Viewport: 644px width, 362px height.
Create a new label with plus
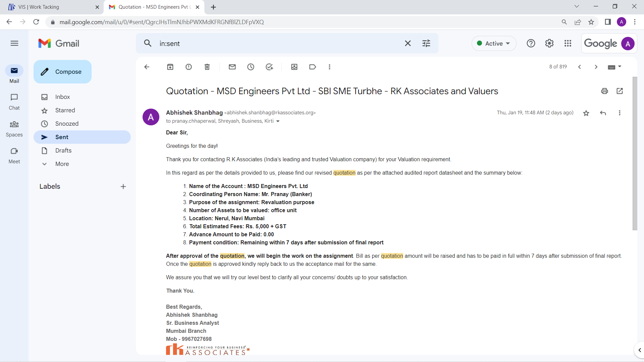[x=123, y=186]
